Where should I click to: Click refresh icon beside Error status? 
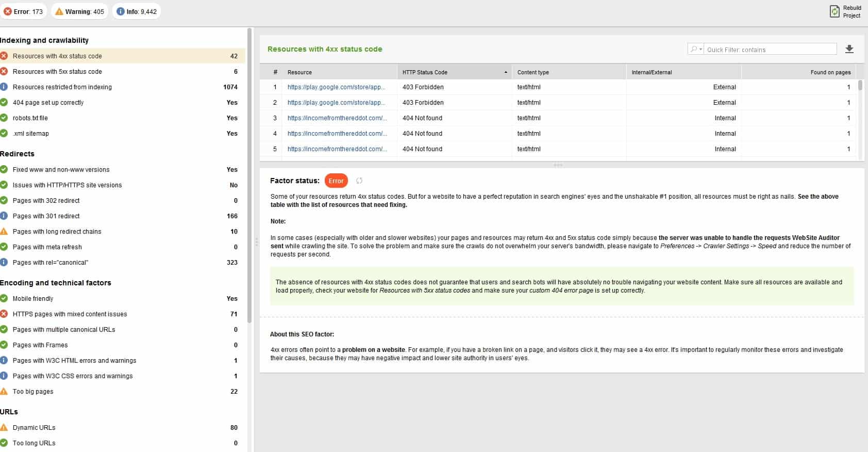coord(359,181)
